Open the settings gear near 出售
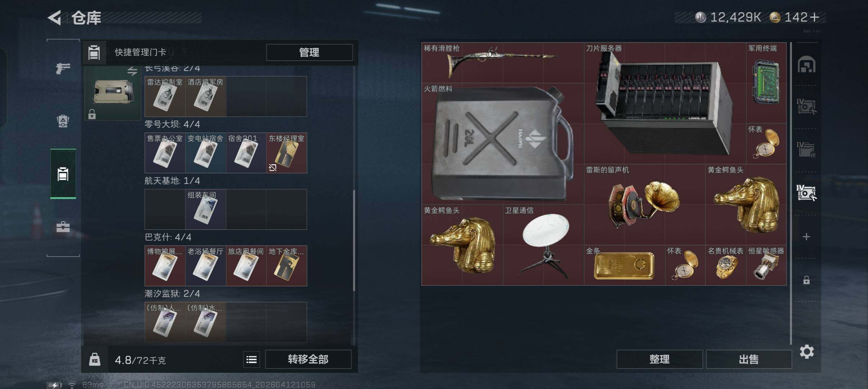Screen dimensions: 868x389 pos(807,352)
